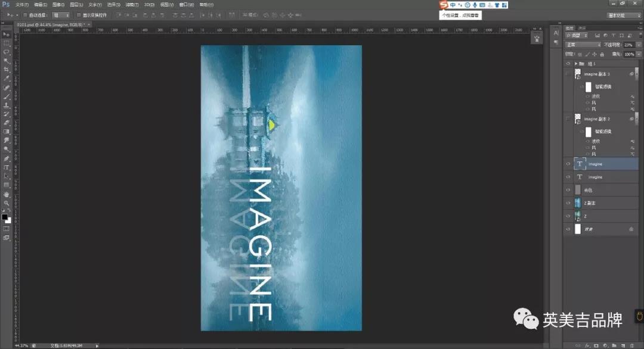Screen dimensions: 644x349
Task: Lock transparent pixels of the layer
Action: [580, 54]
